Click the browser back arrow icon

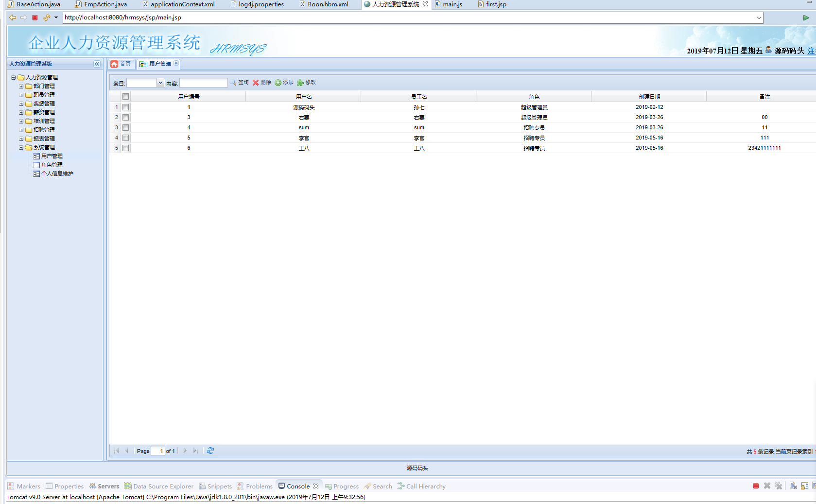point(13,17)
